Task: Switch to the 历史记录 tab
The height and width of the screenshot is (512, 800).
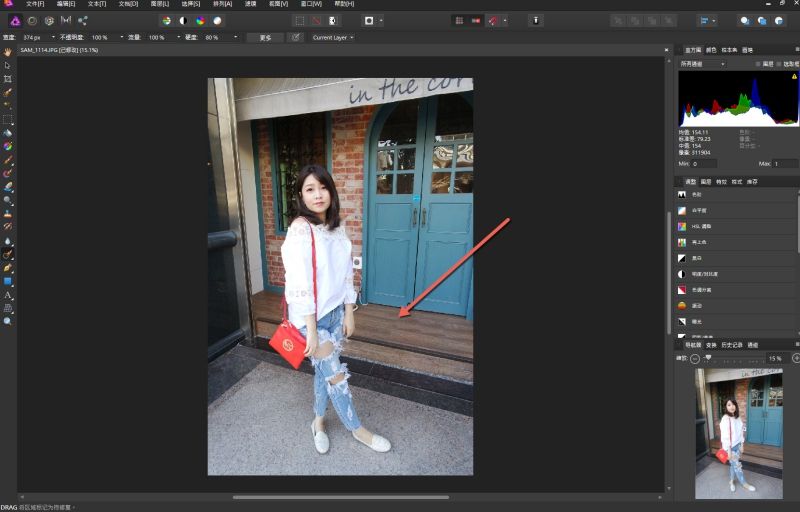Action: pos(731,344)
